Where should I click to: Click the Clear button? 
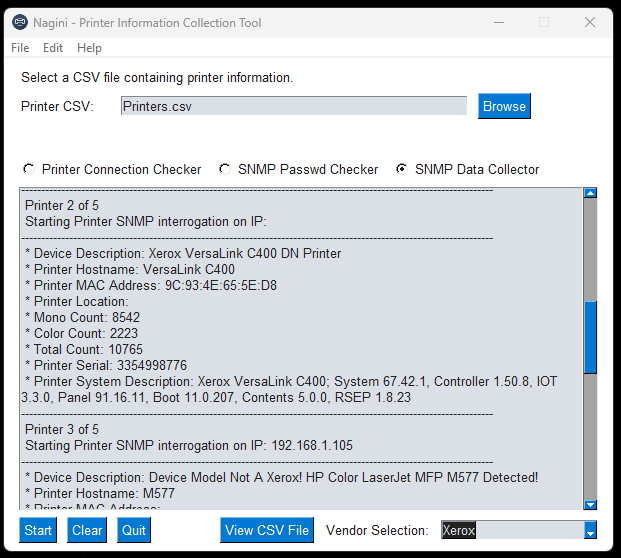click(x=87, y=530)
